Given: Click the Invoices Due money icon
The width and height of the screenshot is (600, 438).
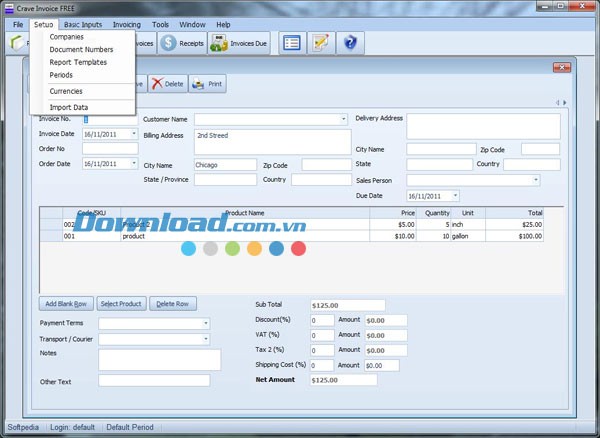Looking at the screenshot, I should [219, 43].
